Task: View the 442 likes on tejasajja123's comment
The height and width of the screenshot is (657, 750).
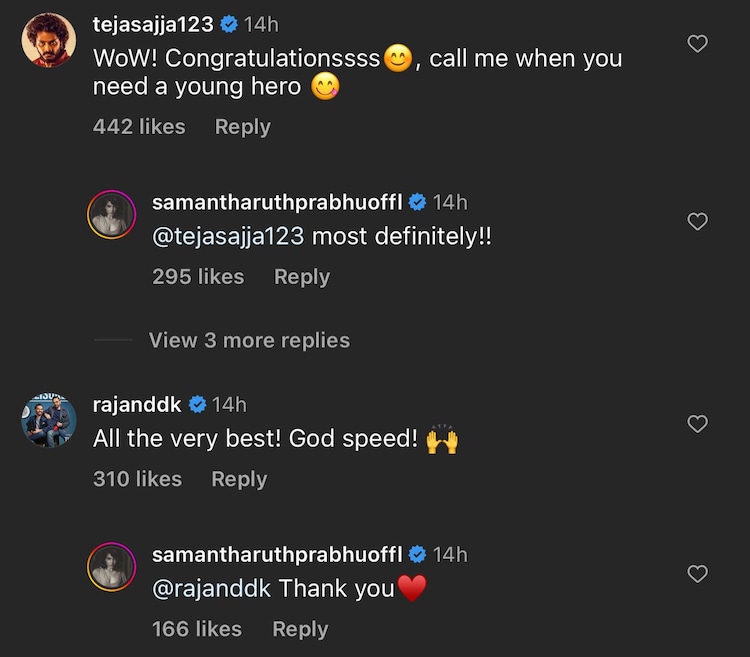Action: tap(139, 127)
